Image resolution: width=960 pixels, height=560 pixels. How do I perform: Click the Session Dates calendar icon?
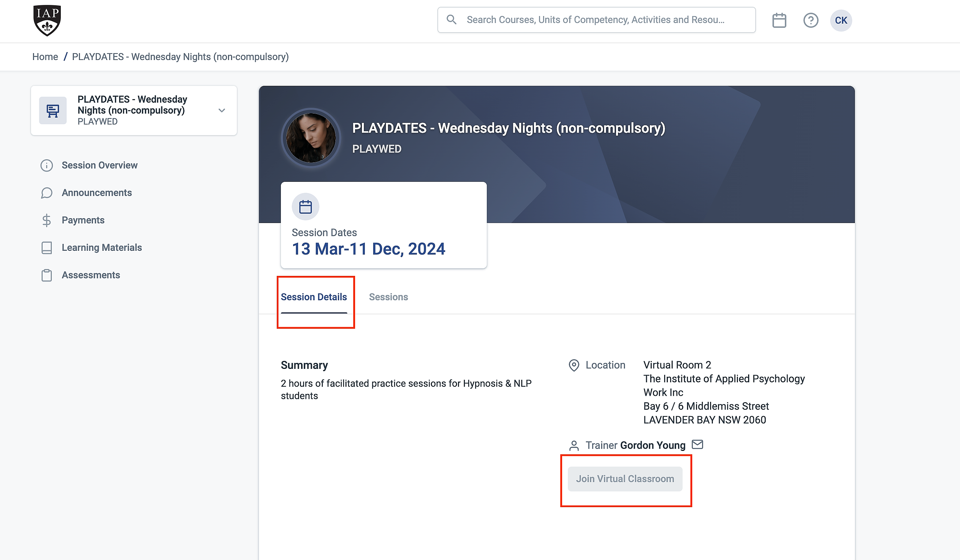(305, 207)
